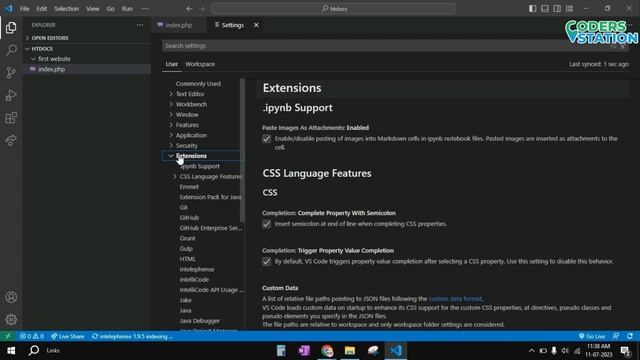Select intelephense in settings tree
This screenshot has height=360, width=640.
tap(197, 269)
